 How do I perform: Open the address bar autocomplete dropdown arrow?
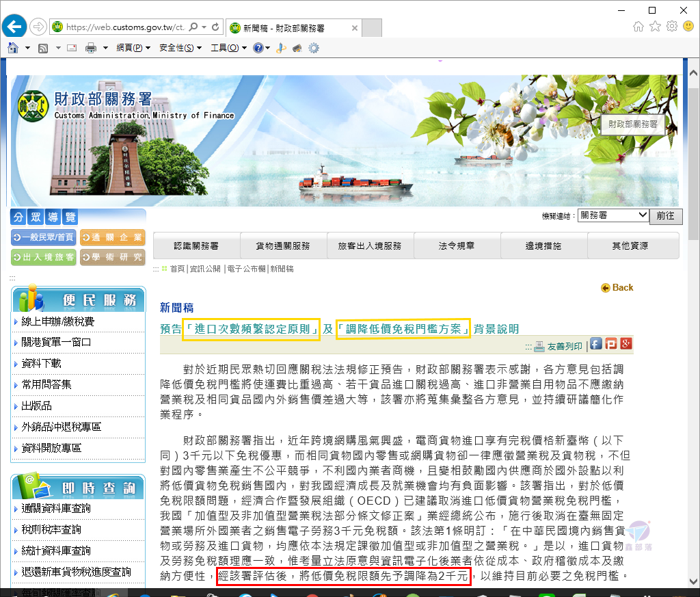[204, 27]
